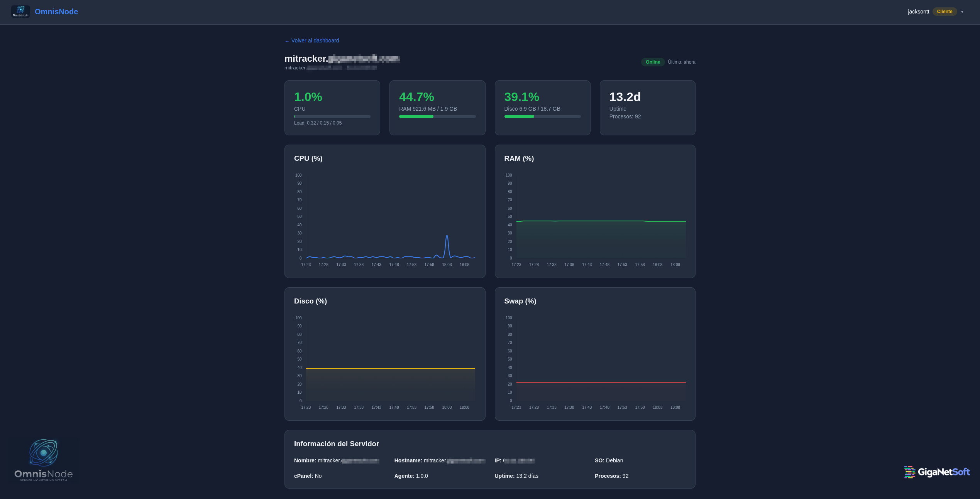Click Procesos: 92 in server info

(x=611, y=476)
